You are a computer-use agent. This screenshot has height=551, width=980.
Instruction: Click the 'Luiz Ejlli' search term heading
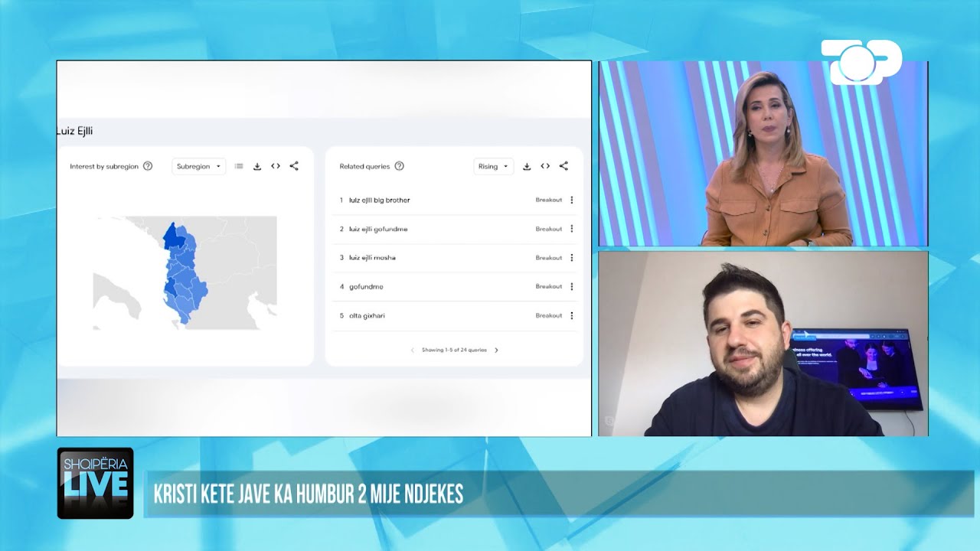pyautogui.click(x=74, y=131)
